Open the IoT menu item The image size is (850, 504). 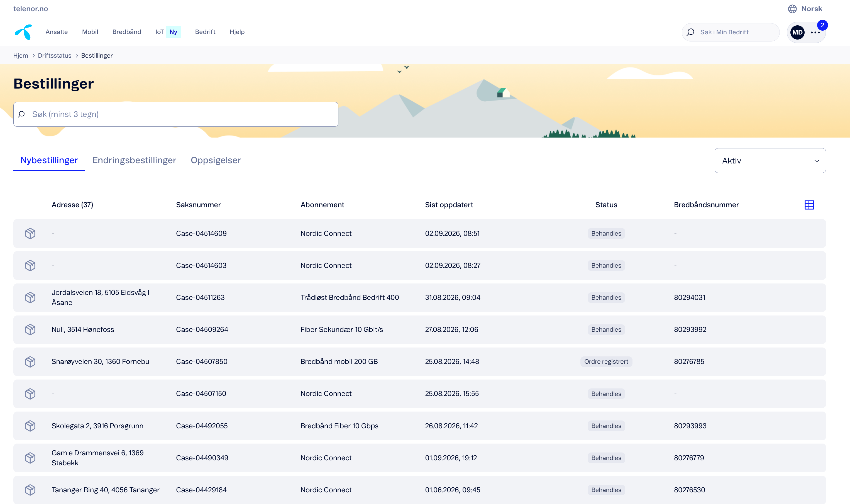(x=160, y=32)
